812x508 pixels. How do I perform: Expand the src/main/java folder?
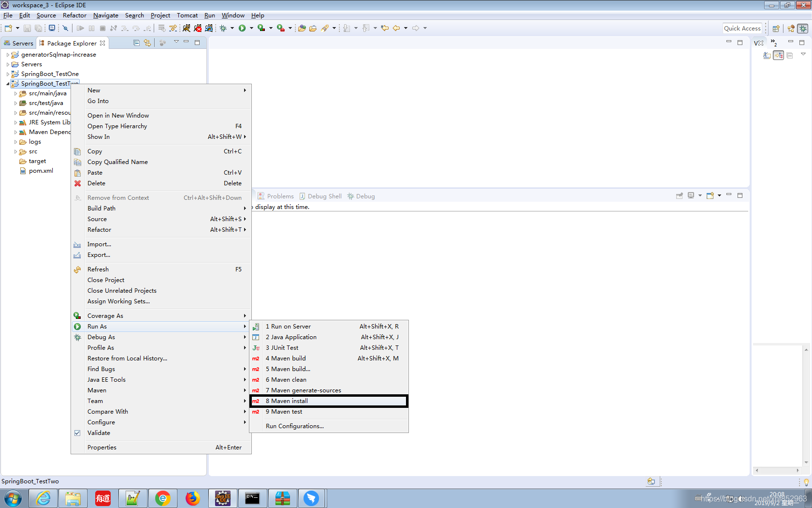[15, 93]
